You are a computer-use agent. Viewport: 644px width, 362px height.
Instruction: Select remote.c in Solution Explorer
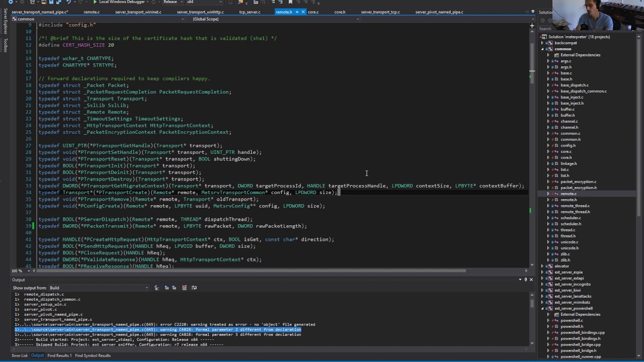(569, 194)
